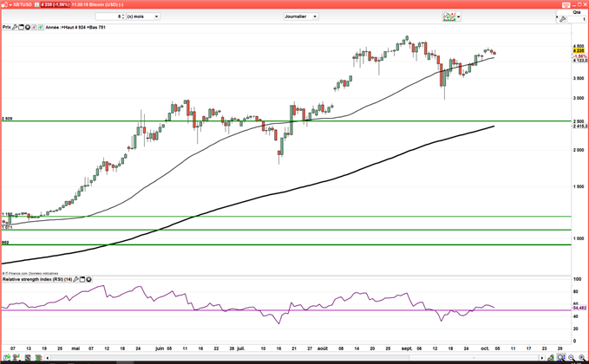
Task: Open RSI indicator settings wrench
Action: click(76, 280)
